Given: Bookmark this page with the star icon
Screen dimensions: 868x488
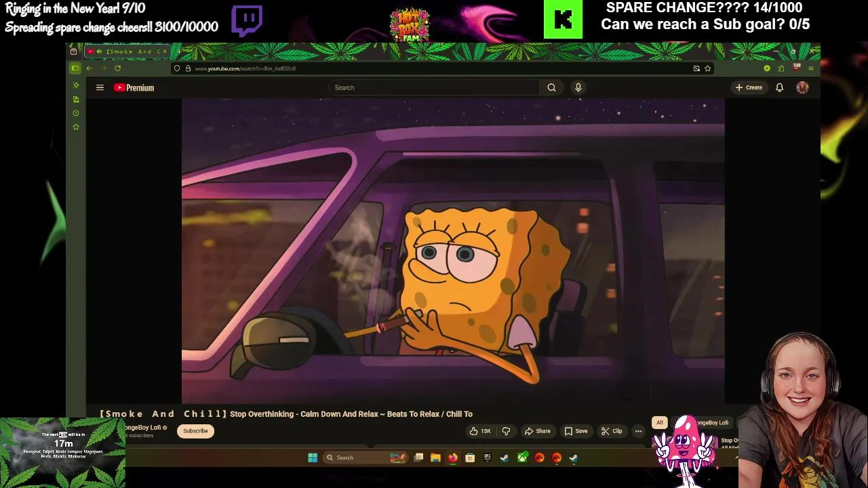Looking at the screenshot, I should [x=707, y=68].
